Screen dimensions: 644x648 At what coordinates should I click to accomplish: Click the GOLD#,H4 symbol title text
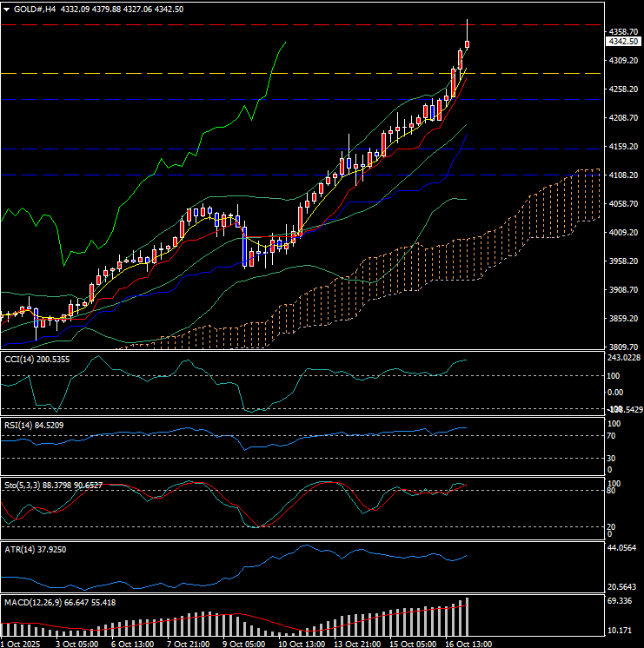[x=37, y=9]
